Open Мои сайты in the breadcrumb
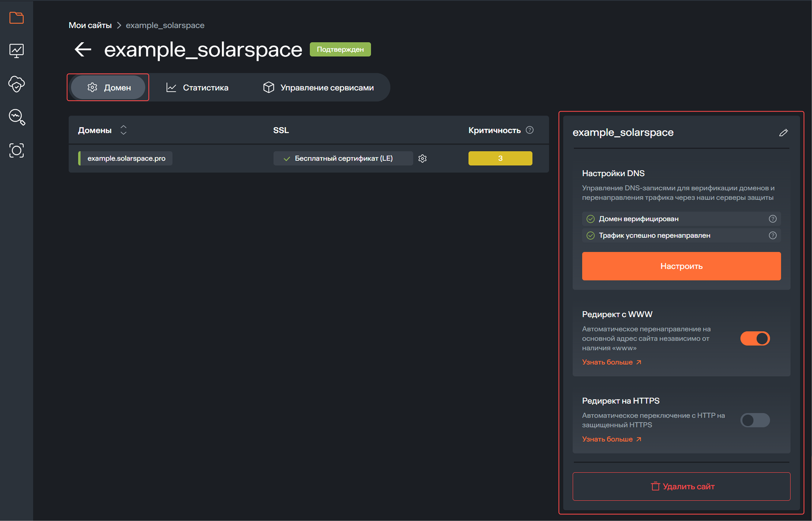Image resolution: width=812 pixels, height=521 pixels. click(90, 25)
